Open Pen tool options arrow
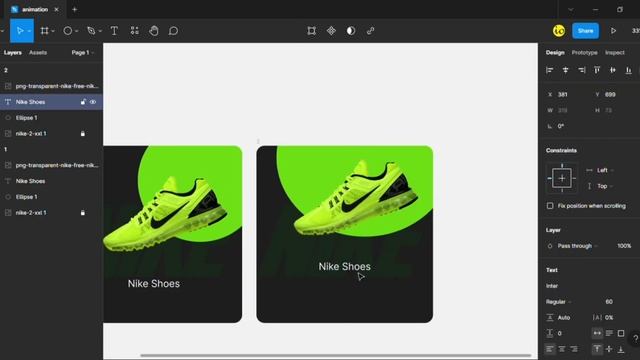The image size is (640, 360). 100,31
